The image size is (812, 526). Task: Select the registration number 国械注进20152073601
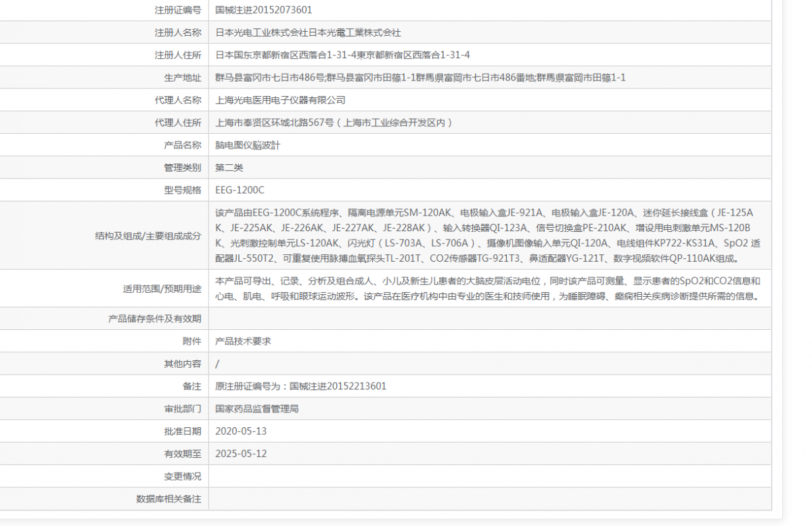point(264,10)
